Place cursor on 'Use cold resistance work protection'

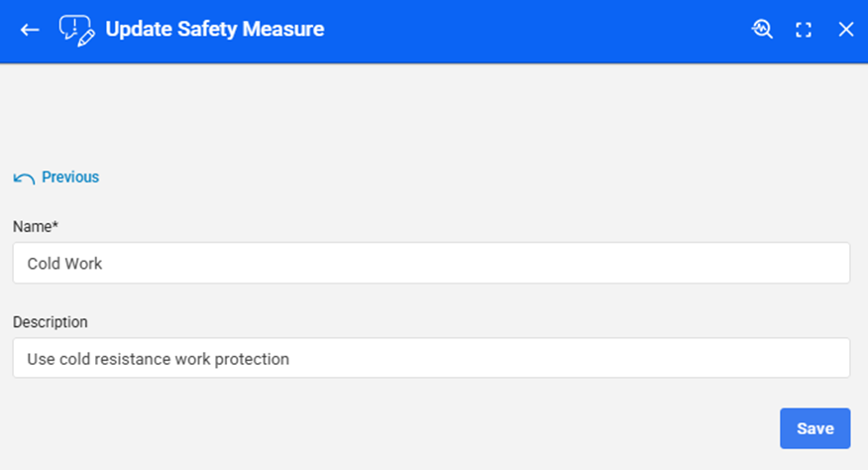point(159,359)
